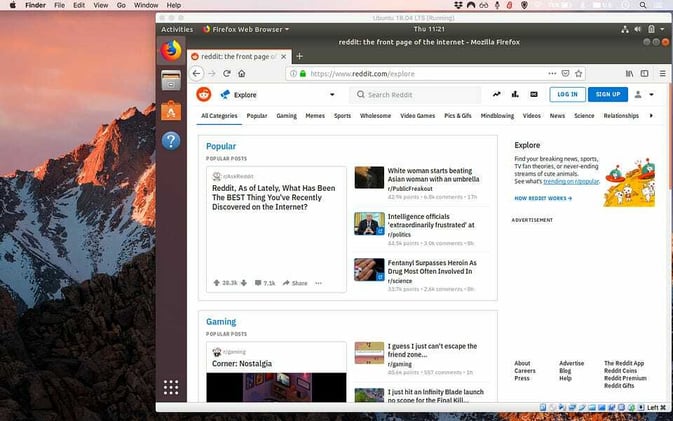Open Files manager in Ubuntu dock
The width and height of the screenshot is (673, 421).
171,81
